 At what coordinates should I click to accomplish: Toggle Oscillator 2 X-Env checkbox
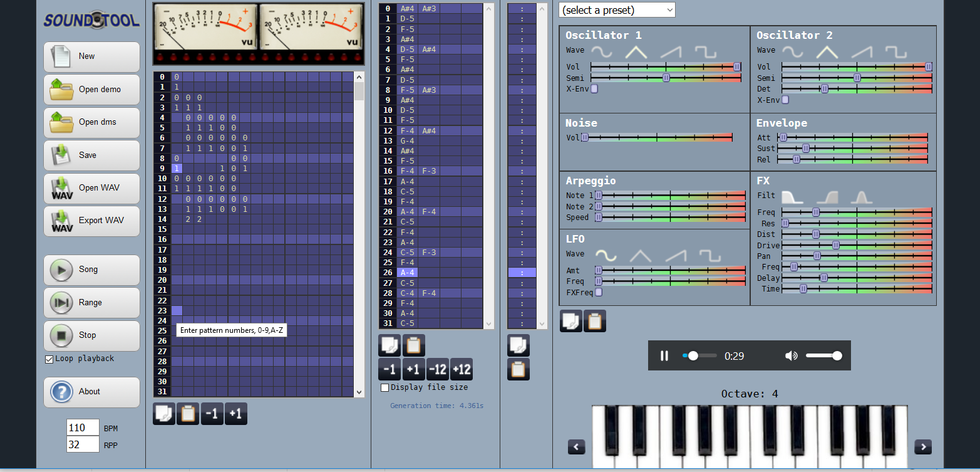785,100
